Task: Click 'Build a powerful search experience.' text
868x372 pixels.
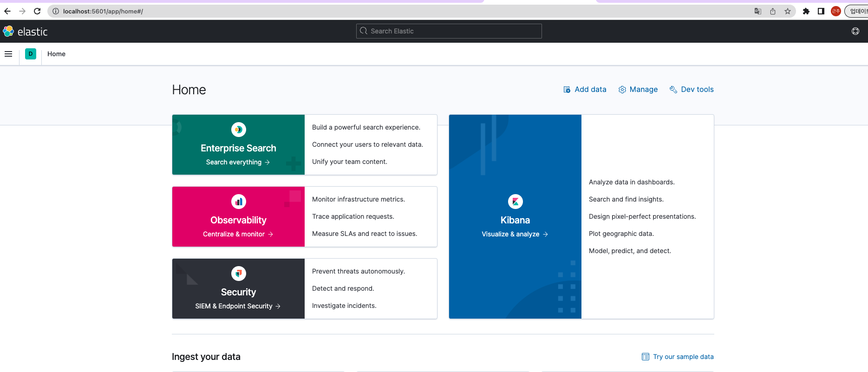Action: tap(366, 127)
